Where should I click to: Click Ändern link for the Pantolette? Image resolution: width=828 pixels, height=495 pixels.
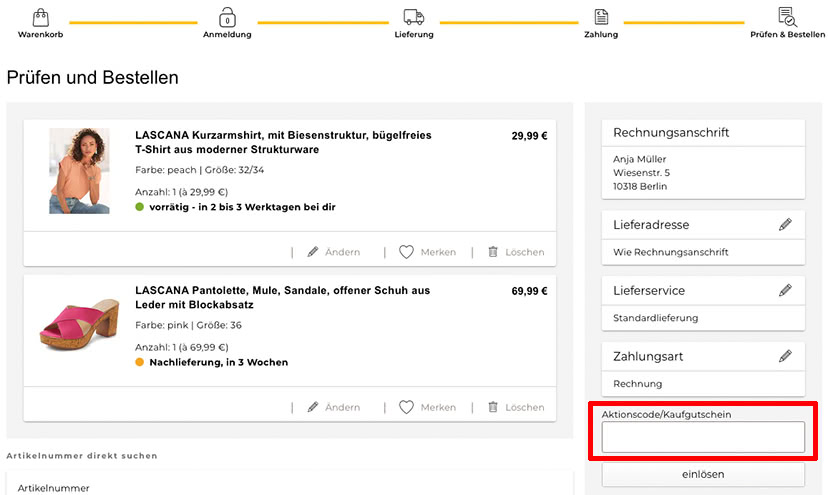point(342,407)
